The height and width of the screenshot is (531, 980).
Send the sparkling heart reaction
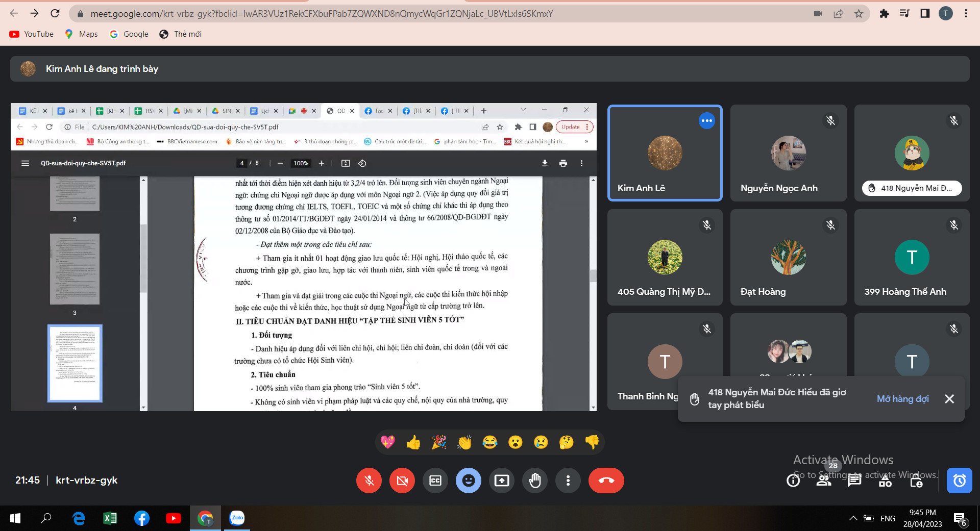pos(388,442)
